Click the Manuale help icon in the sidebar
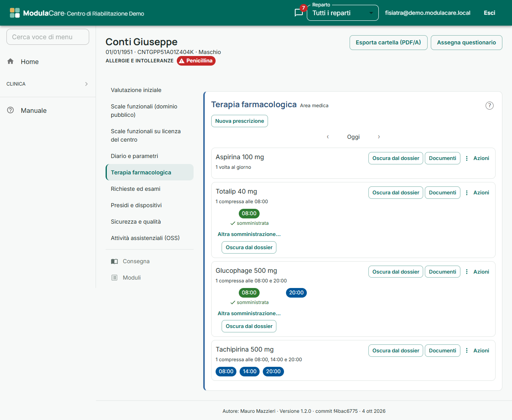Viewport: 512px width, 420px height. tap(10, 110)
